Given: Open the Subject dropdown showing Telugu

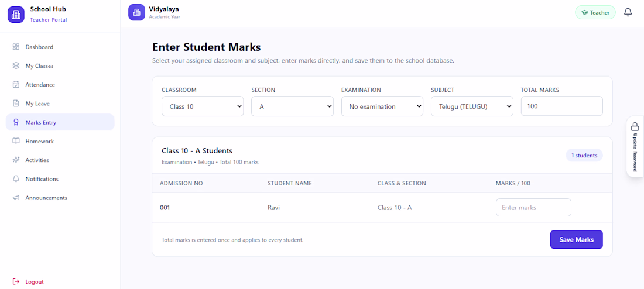Looking at the screenshot, I should [x=472, y=106].
